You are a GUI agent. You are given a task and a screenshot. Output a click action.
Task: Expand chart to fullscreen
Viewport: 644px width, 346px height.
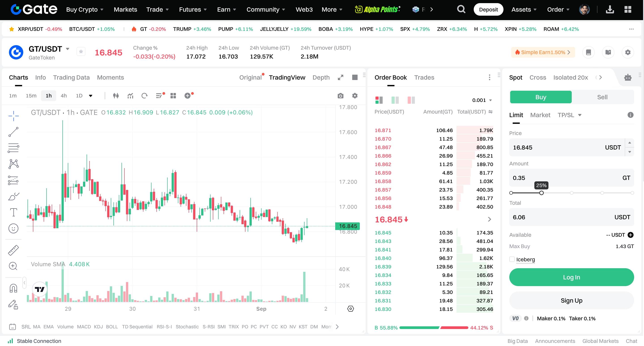pos(340,77)
